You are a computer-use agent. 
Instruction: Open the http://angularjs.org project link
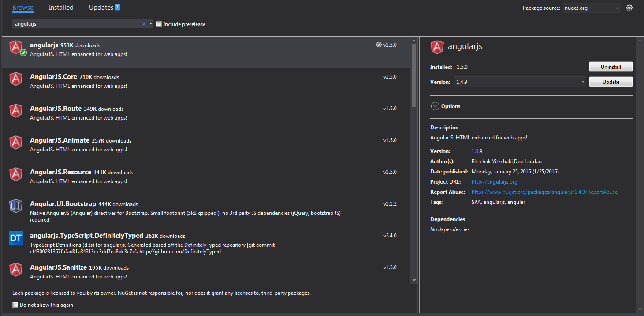coord(494,182)
